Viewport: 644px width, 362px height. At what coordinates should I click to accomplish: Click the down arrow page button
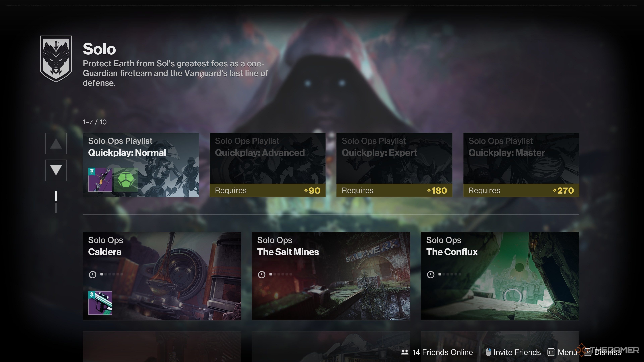tap(56, 170)
